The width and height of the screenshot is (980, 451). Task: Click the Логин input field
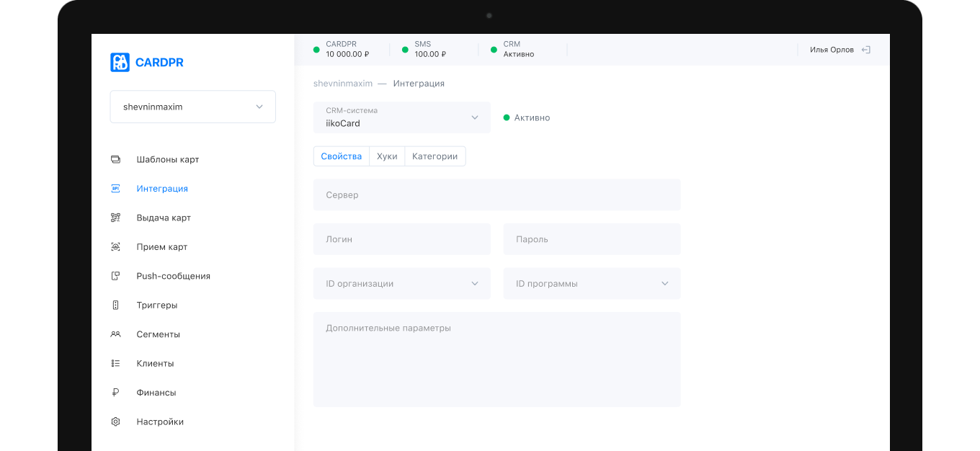tap(402, 239)
